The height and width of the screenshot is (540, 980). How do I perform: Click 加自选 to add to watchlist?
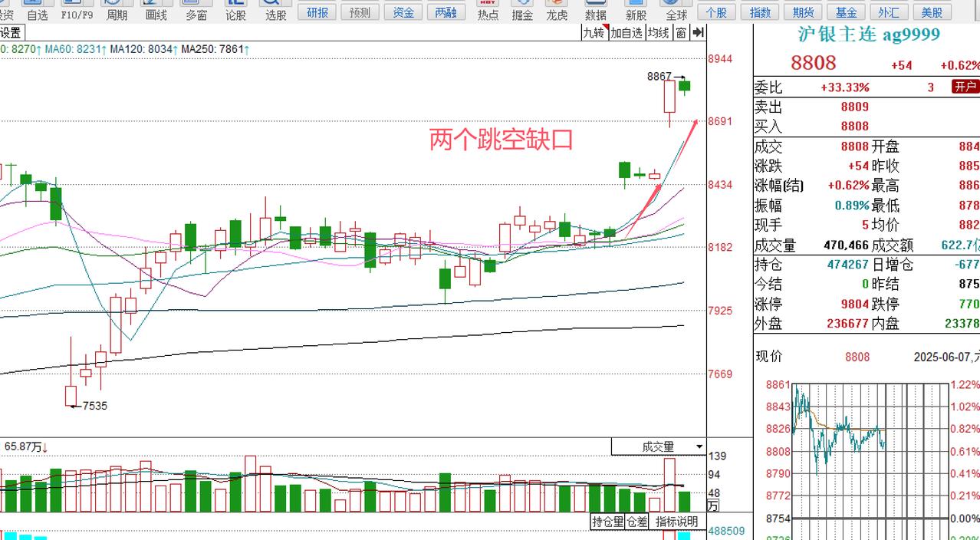coord(626,32)
